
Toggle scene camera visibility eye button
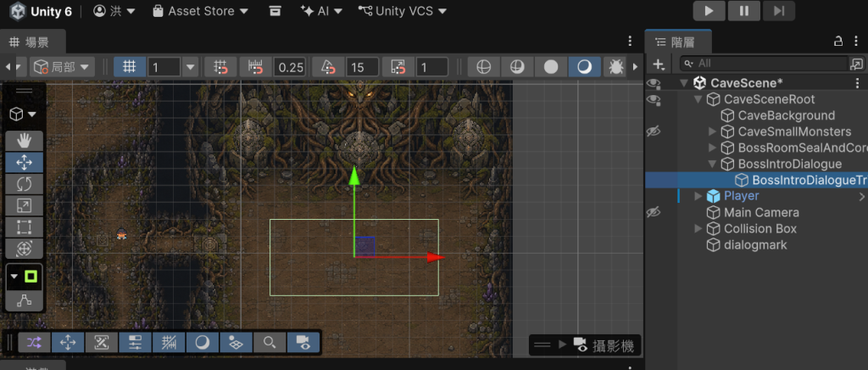(303, 343)
